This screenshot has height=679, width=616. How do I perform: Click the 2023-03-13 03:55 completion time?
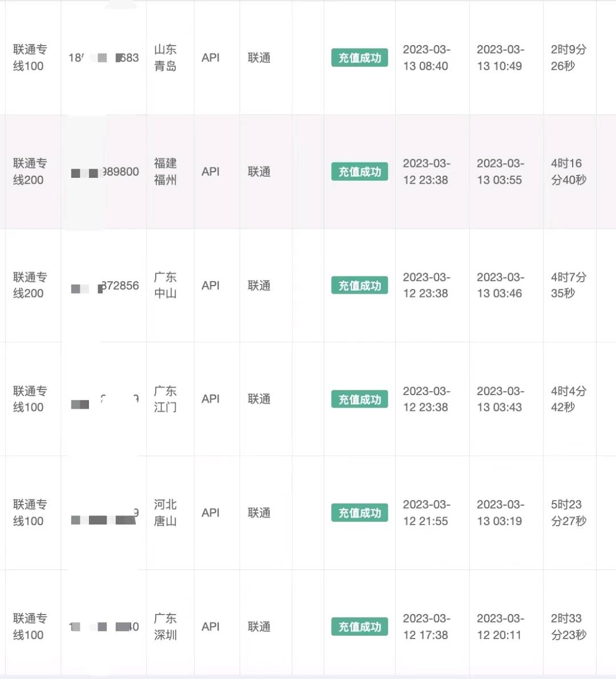pos(501,172)
